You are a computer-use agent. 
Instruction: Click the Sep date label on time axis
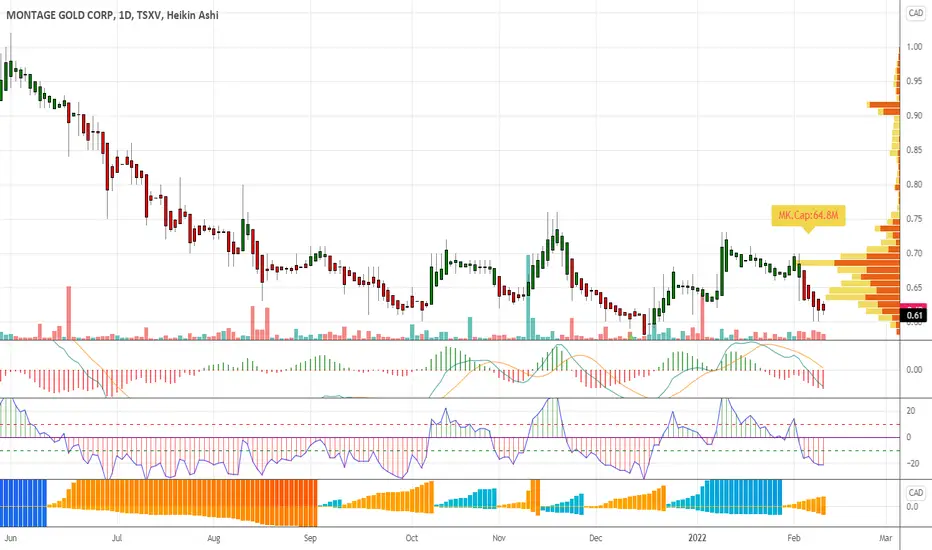(310, 538)
